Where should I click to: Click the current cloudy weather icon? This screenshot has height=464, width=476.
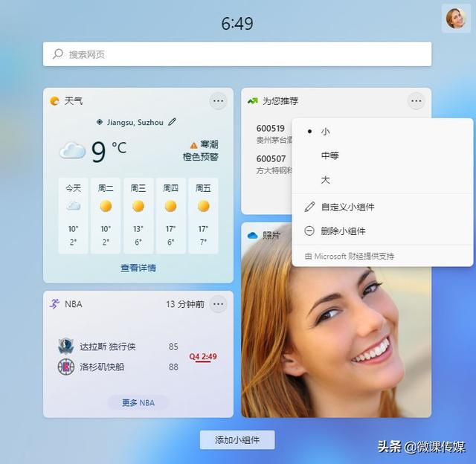[x=72, y=150]
